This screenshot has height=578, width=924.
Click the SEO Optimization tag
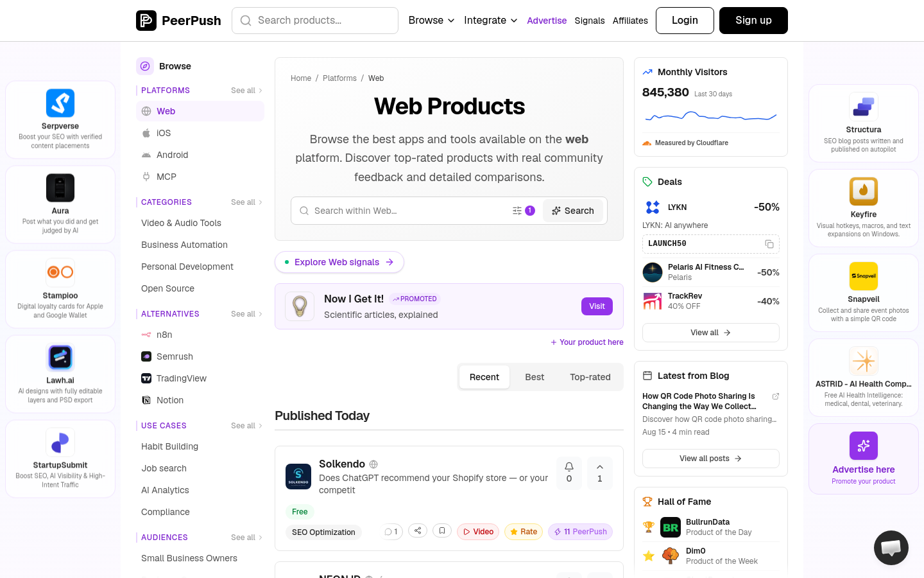(x=323, y=532)
